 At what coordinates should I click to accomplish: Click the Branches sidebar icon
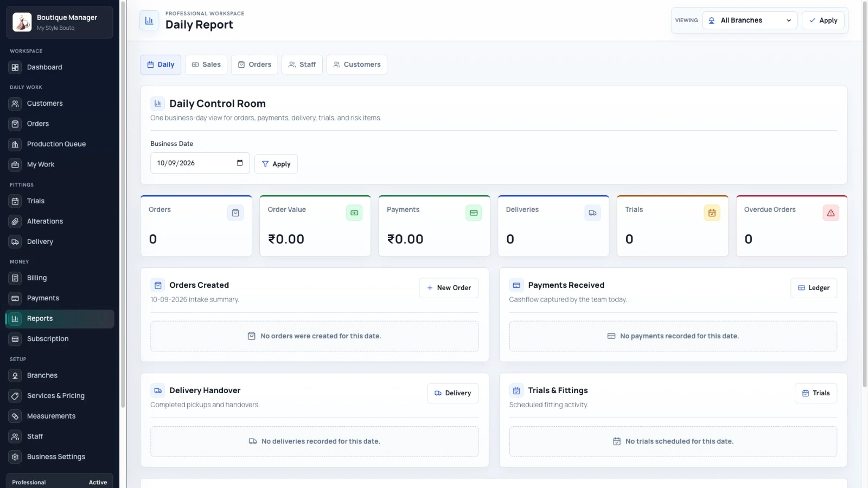pyautogui.click(x=15, y=376)
